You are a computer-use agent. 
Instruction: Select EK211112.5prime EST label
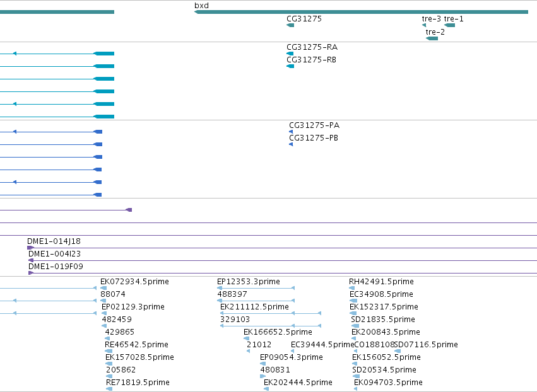tap(254, 307)
